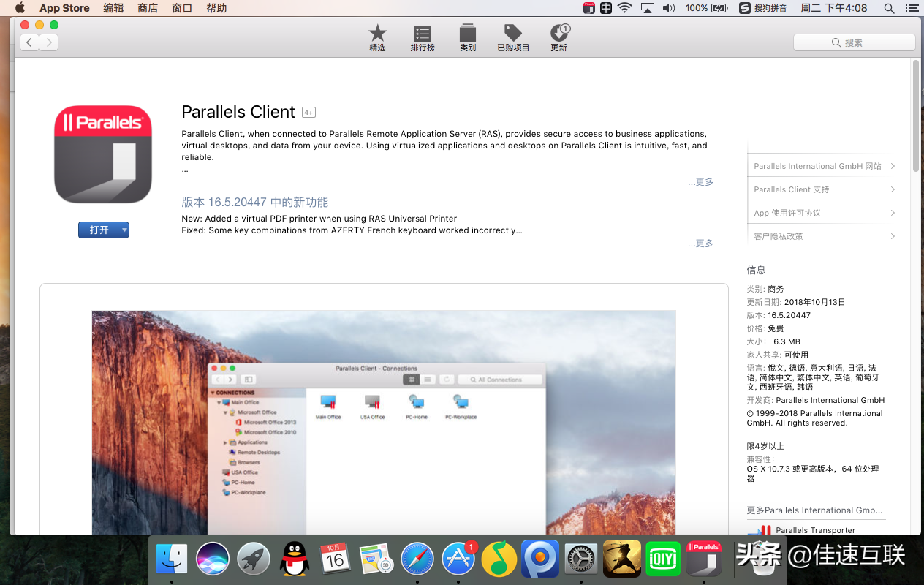The width and height of the screenshot is (924, 585).
Task: Open Parallels Client from the Dock
Action: click(703, 558)
